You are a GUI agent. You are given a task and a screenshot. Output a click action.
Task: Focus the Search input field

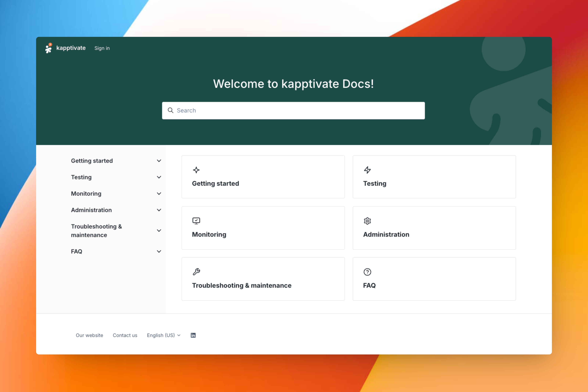[298, 111]
